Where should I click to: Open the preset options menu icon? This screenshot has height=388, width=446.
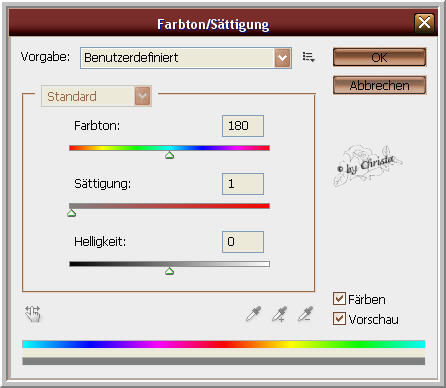308,57
